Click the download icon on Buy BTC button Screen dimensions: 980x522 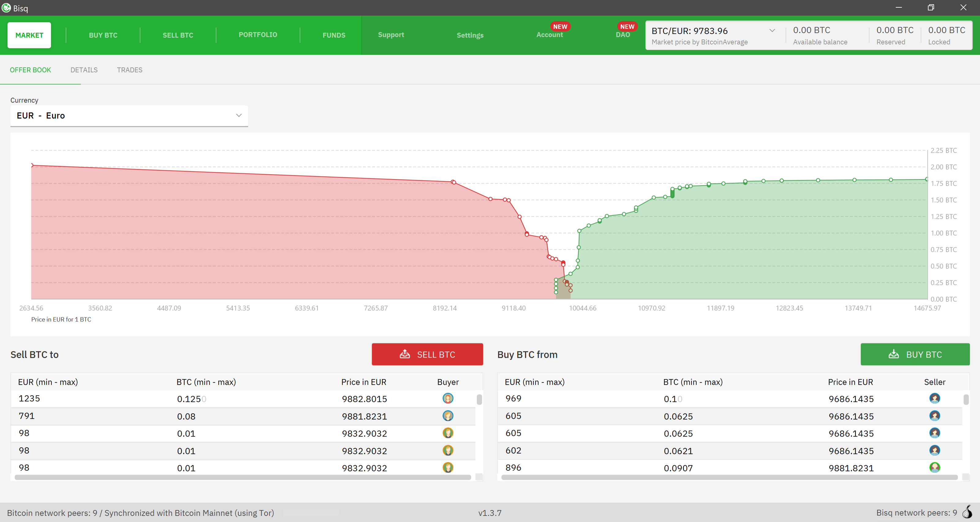[894, 354]
